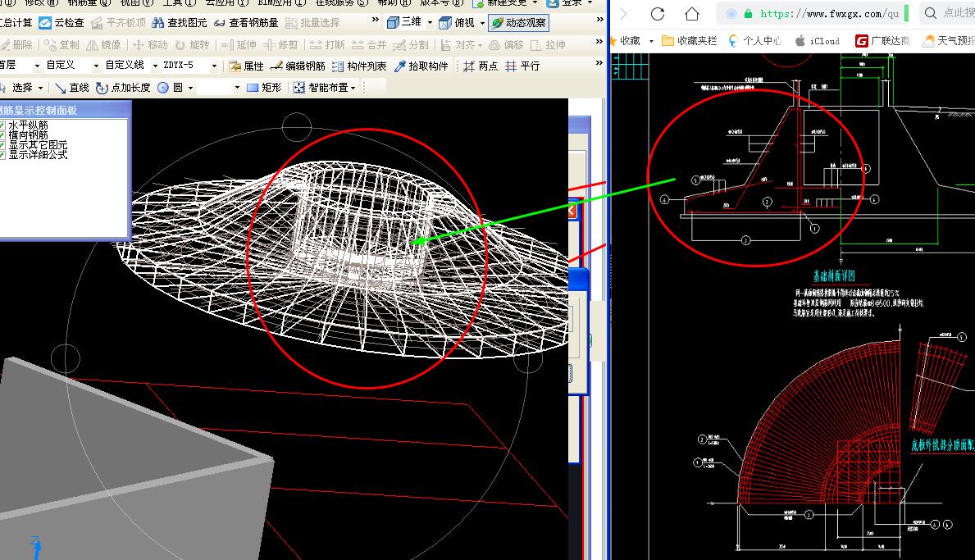Select the 直线 line drawing tool
Viewport: 975px width, 560px height.
pos(71,88)
